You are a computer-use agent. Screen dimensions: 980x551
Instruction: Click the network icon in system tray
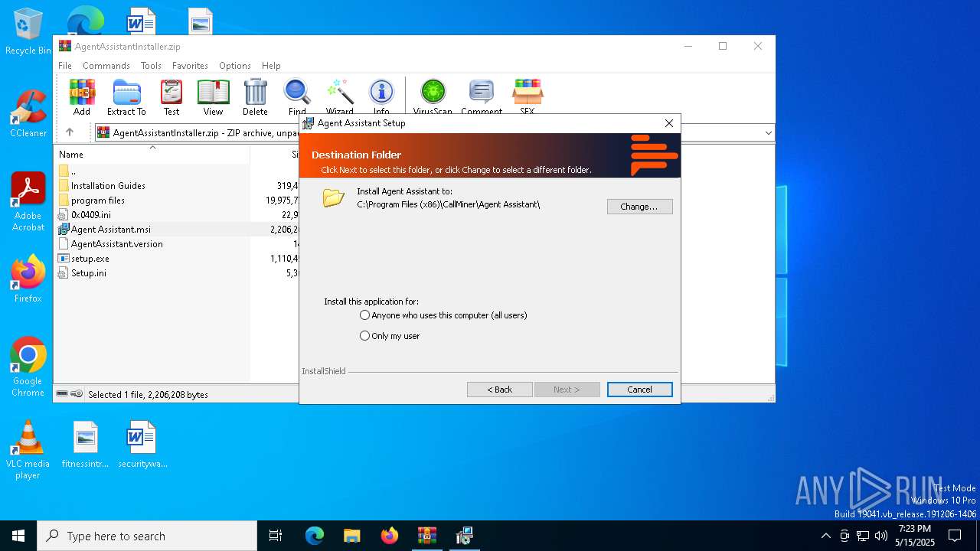tap(863, 536)
